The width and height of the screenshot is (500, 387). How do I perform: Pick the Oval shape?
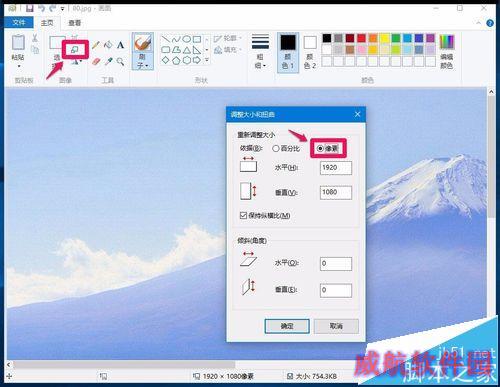pyautogui.click(x=187, y=39)
